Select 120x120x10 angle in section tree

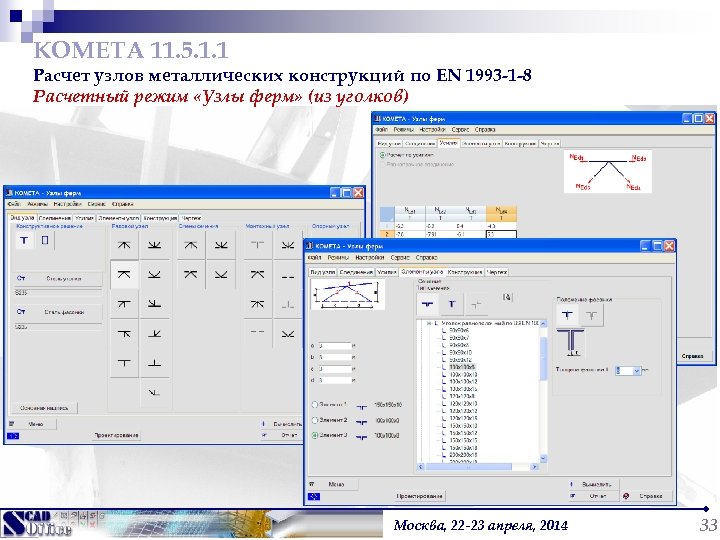click(463, 404)
